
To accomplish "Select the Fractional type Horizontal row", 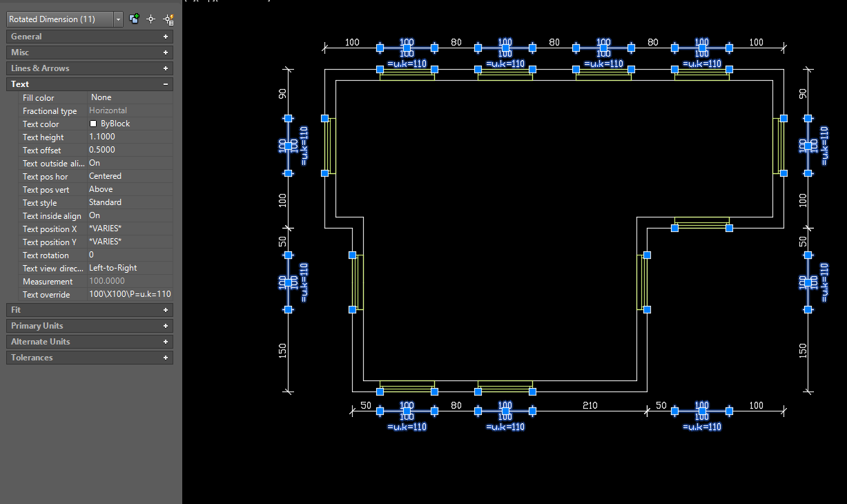I will coord(97,110).
